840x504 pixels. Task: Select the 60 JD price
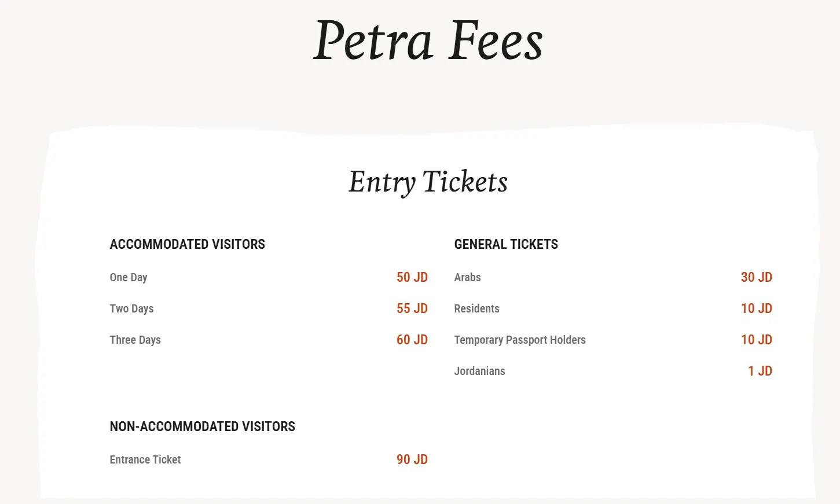(x=412, y=340)
